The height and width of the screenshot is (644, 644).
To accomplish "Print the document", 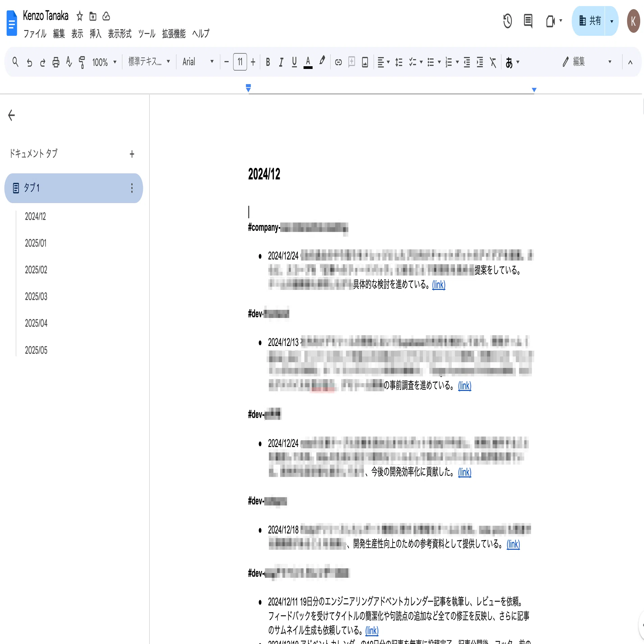I will tap(56, 62).
